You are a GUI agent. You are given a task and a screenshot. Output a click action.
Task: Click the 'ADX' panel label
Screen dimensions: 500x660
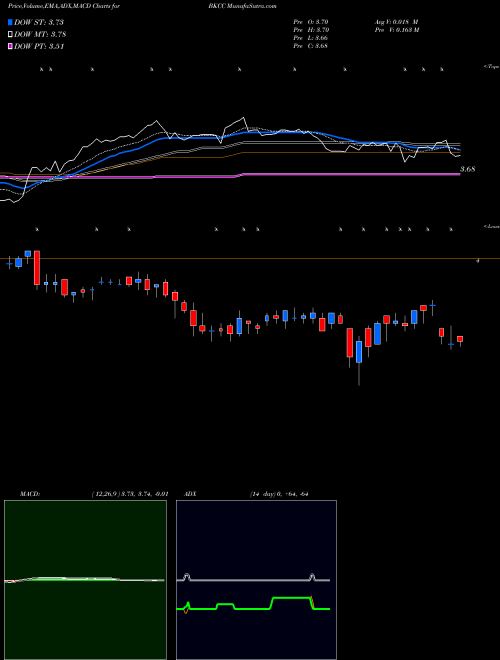[x=191, y=494]
